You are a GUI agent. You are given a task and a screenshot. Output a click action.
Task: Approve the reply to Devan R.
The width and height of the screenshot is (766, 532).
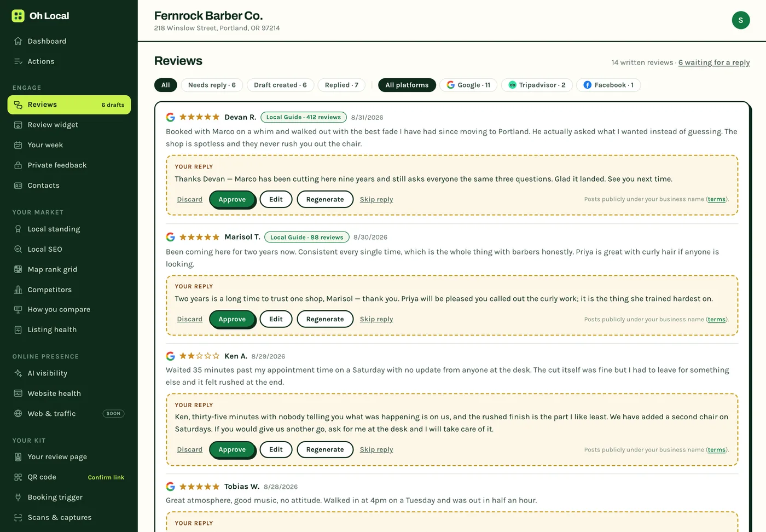(232, 199)
